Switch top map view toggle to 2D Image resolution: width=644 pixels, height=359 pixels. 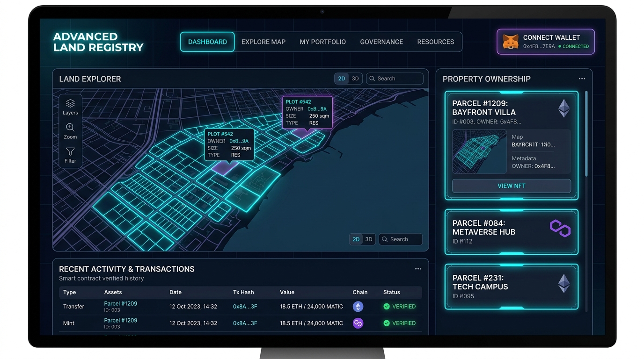tap(342, 79)
